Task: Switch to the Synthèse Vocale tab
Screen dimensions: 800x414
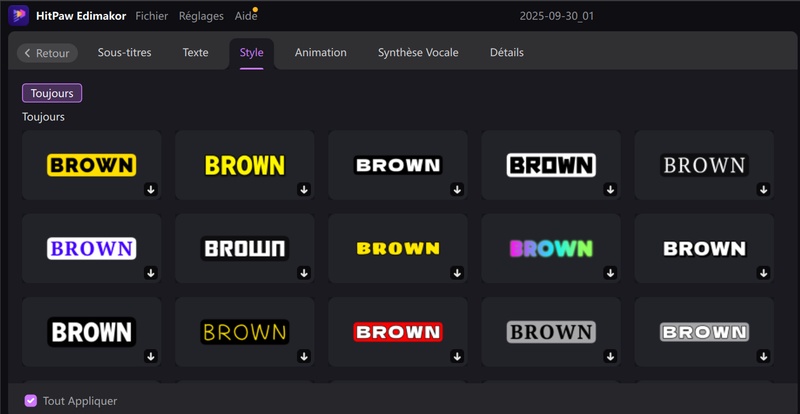Action: (x=418, y=52)
